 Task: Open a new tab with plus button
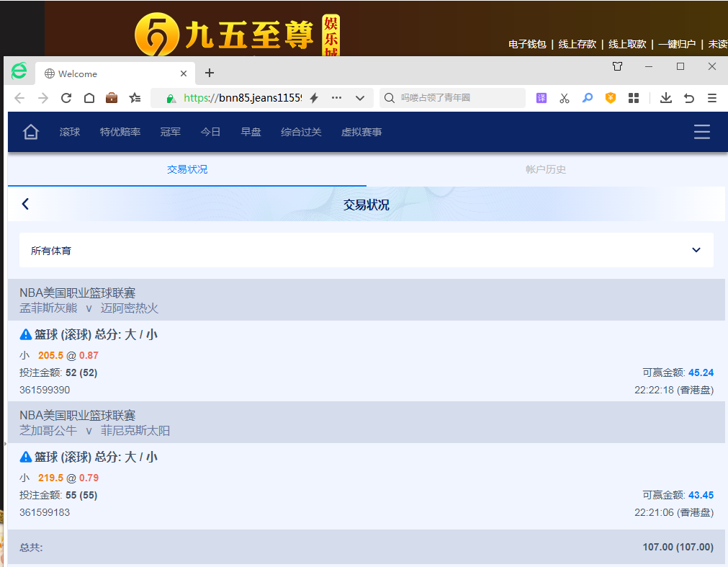point(210,73)
